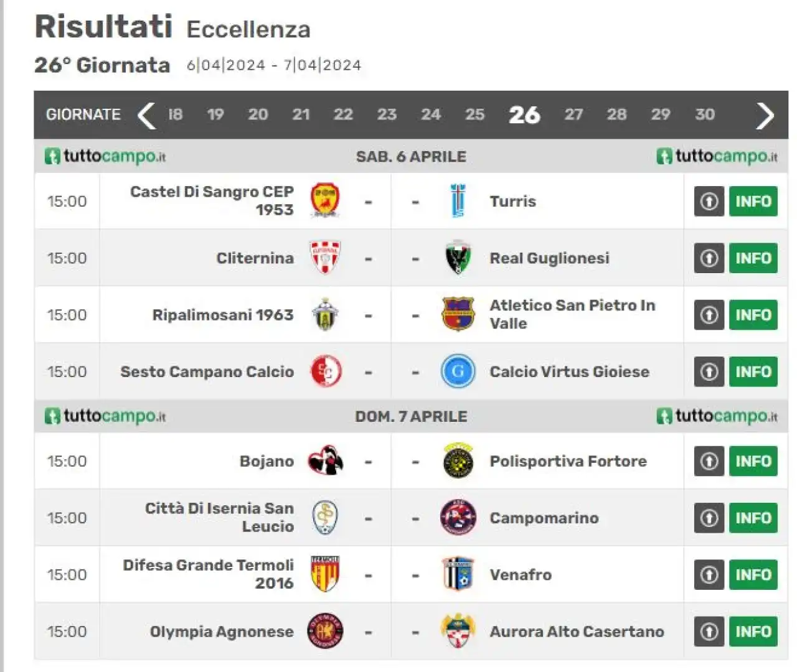Viewport: 797px width, 672px height.
Task: Click the Castel Di Sangro CEP team crest
Action: tap(325, 200)
